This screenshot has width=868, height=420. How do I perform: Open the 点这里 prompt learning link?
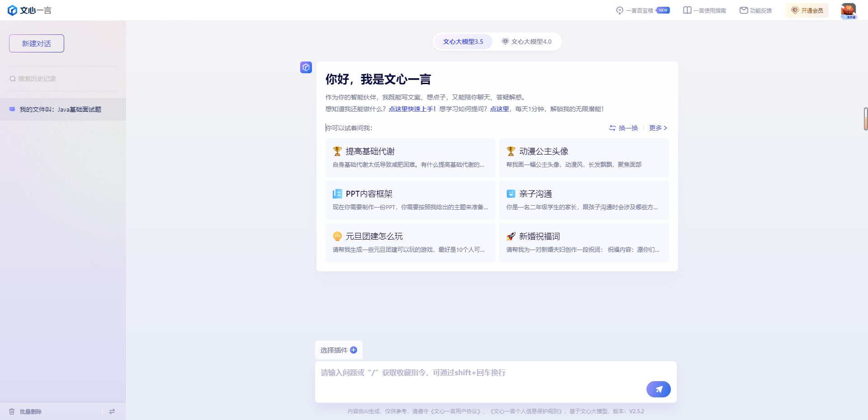click(x=500, y=109)
